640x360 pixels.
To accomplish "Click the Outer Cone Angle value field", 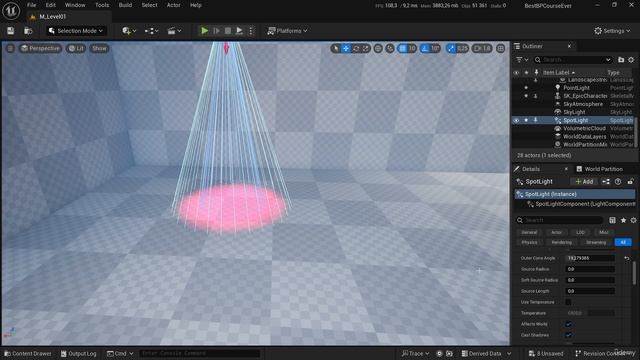I will 590,258.
